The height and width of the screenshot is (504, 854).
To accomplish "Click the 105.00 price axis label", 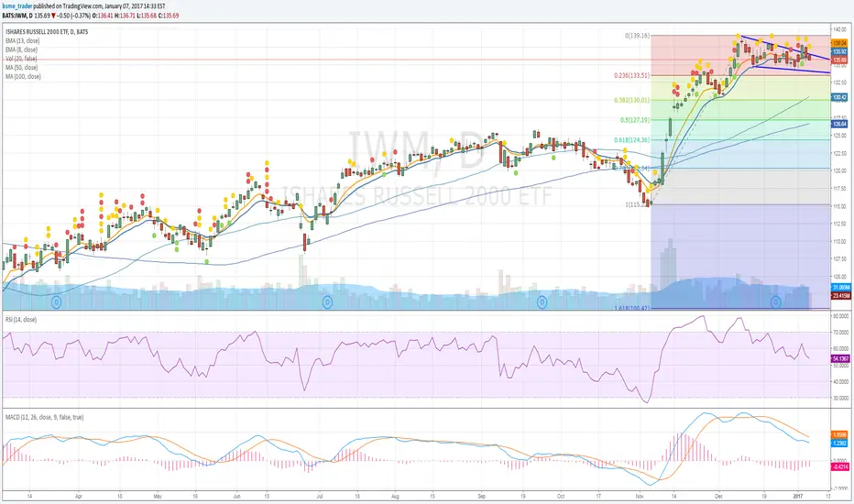I will (x=839, y=278).
